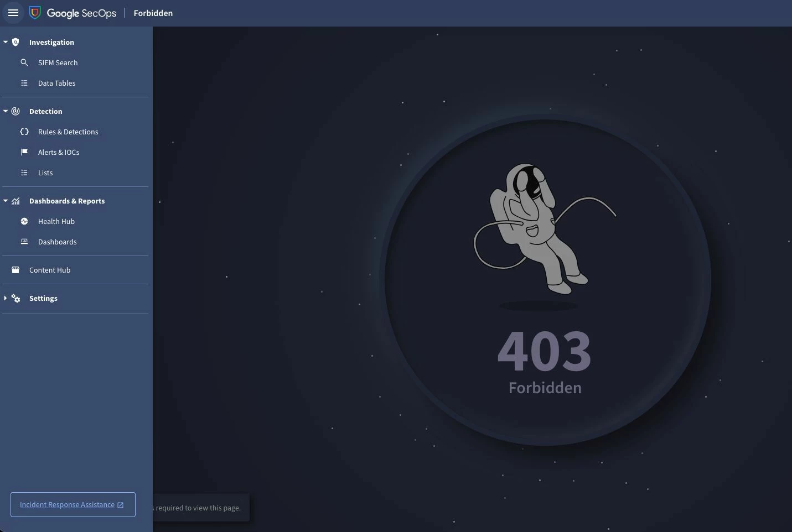Click the Health Hub pulse icon
This screenshot has height=532, width=792.
tap(24, 221)
